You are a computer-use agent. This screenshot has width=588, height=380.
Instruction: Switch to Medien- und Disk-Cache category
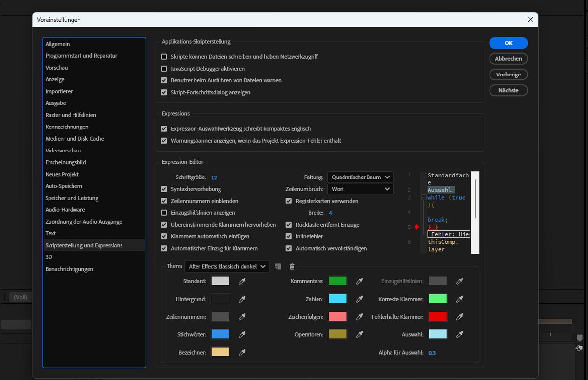click(74, 139)
